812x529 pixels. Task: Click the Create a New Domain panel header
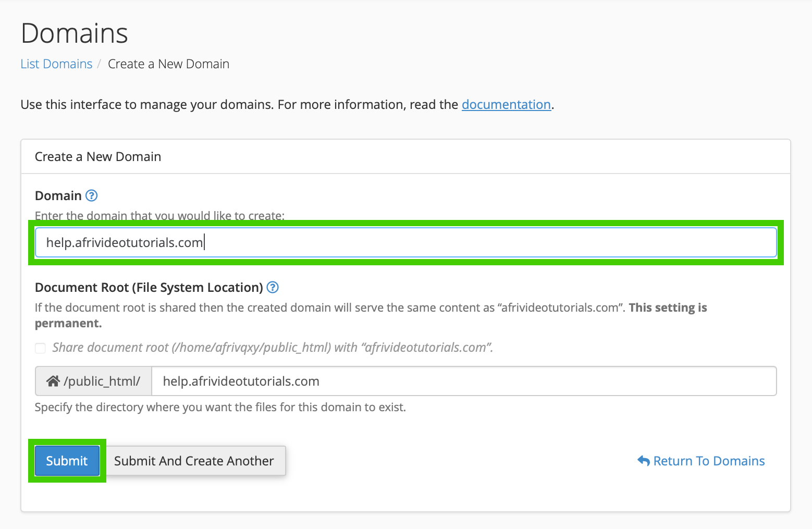point(98,157)
